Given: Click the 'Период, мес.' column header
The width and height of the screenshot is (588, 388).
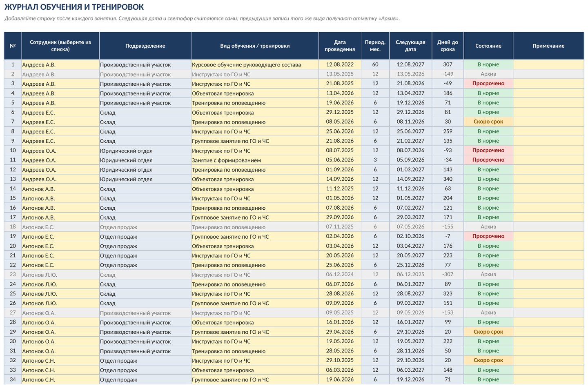Looking at the screenshot, I should pyautogui.click(x=375, y=46).
